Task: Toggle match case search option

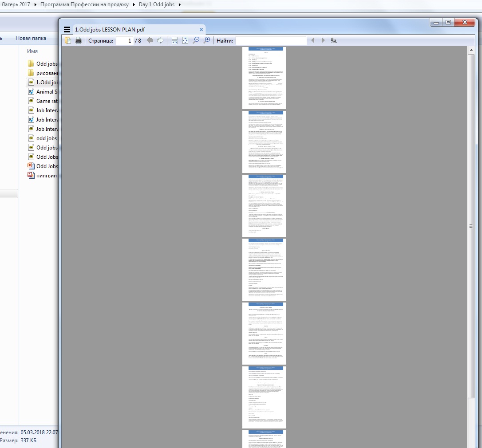Action: (333, 40)
